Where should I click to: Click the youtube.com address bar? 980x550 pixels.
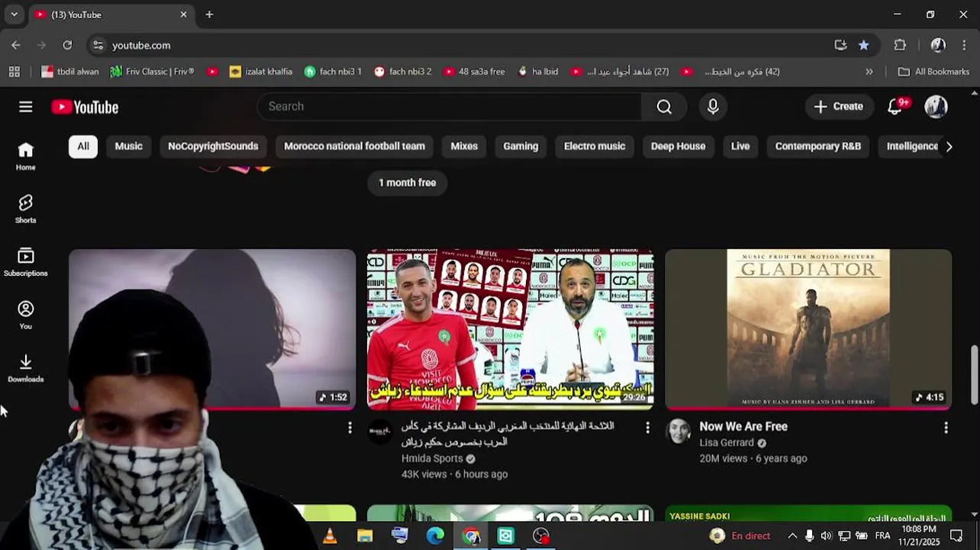pos(458,45)
